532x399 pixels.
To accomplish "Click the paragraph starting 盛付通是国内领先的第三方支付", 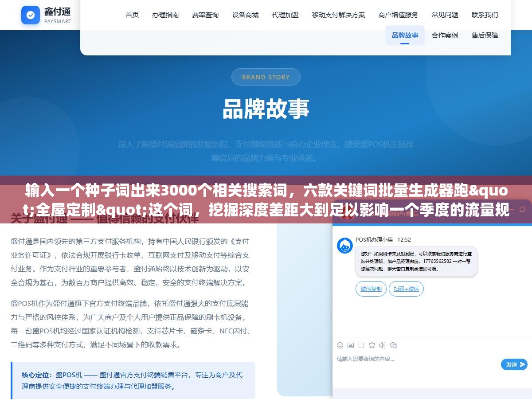I will pos(130,262).
